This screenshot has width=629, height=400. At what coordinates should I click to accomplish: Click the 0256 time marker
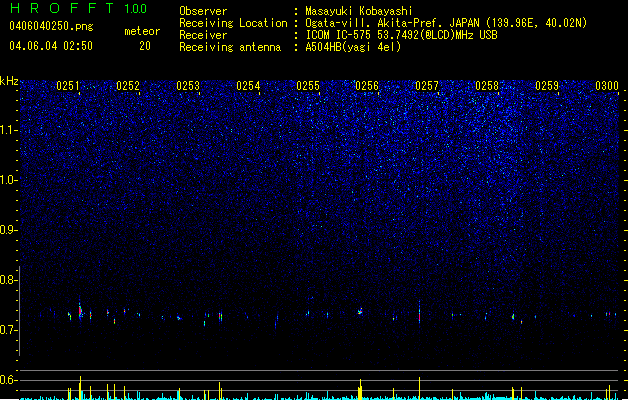(367, 86)
